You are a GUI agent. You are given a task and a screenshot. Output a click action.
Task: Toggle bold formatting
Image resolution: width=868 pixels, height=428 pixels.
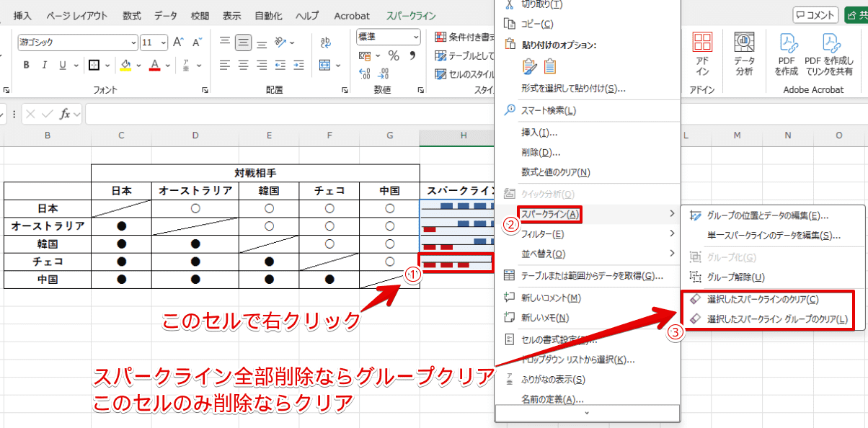(26, 64)
